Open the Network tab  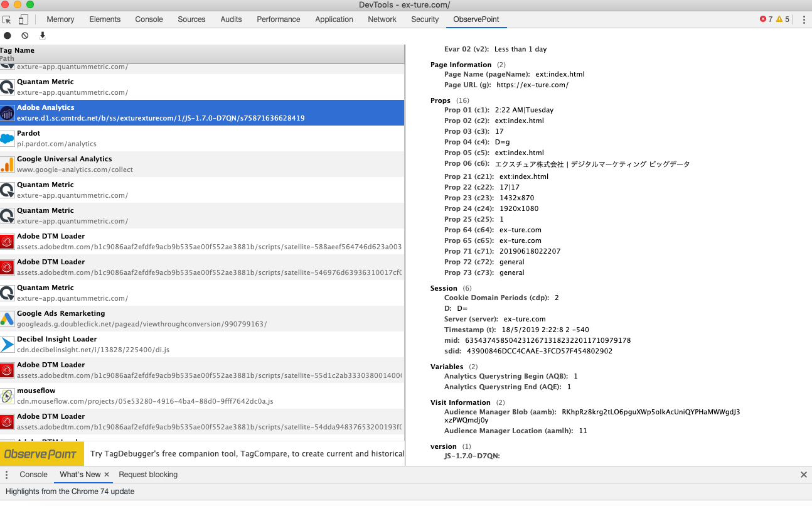click(x=382, y=19)
